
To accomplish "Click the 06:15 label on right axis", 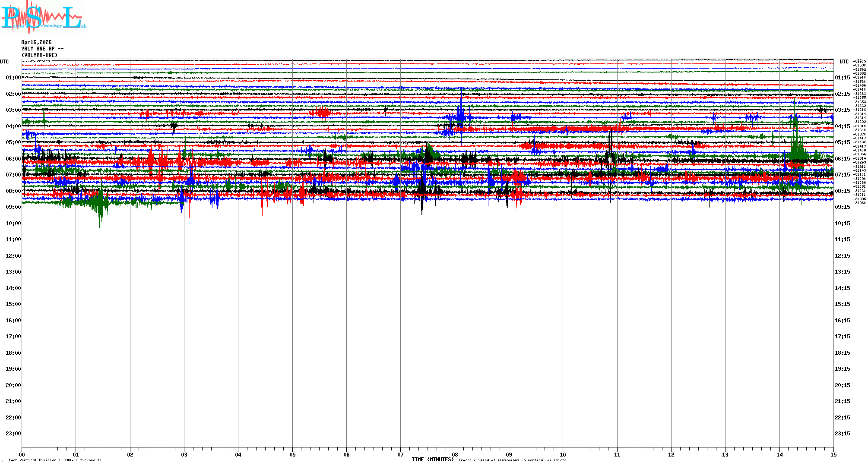I will coord(842,159).
